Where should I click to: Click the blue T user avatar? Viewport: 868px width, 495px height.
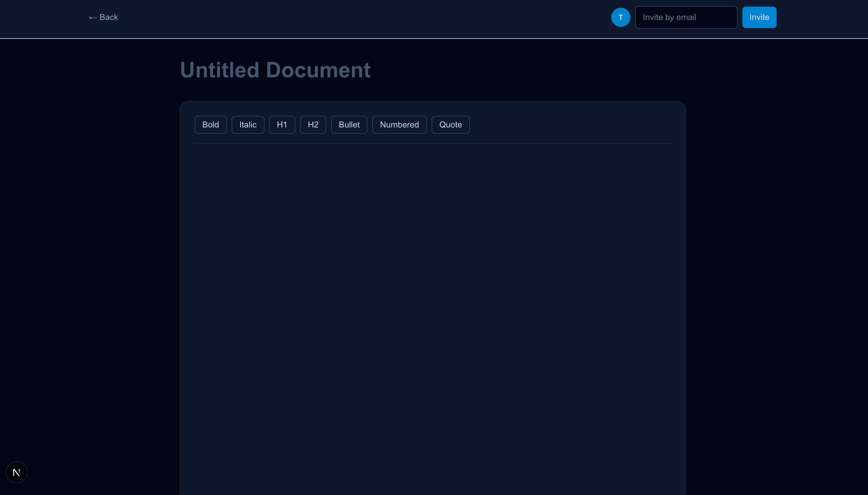(621, 17)
